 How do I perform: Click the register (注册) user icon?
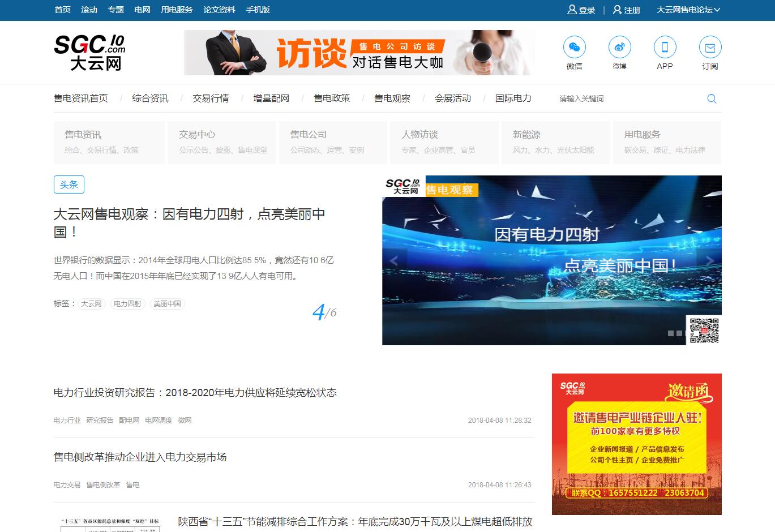click(x=617, y=10)
